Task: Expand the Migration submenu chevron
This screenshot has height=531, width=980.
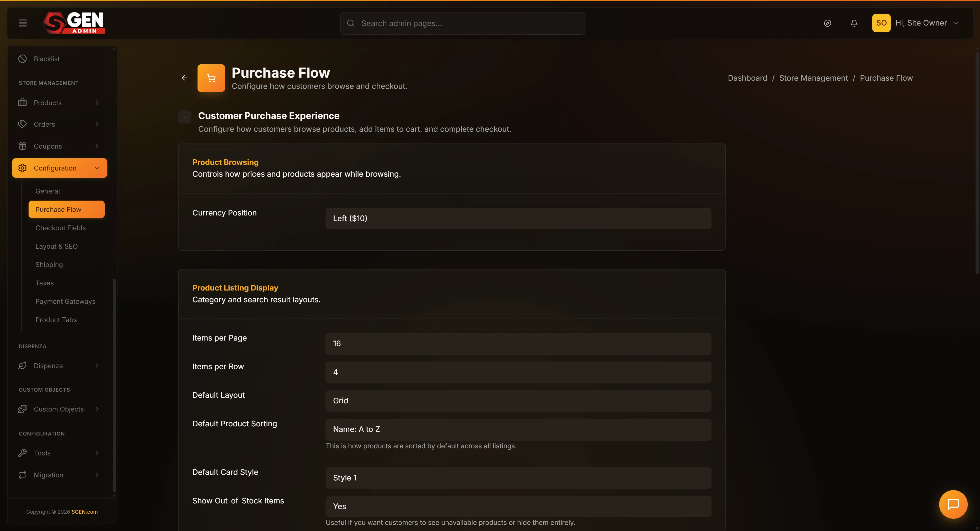Action: pyautogui.click(x=97, y=475)
